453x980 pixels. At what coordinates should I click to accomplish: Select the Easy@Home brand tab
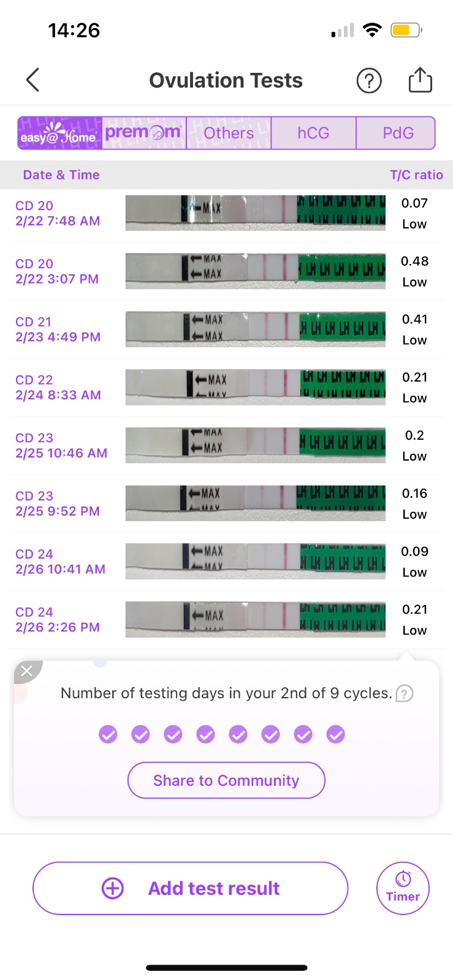tap(59, 133)
